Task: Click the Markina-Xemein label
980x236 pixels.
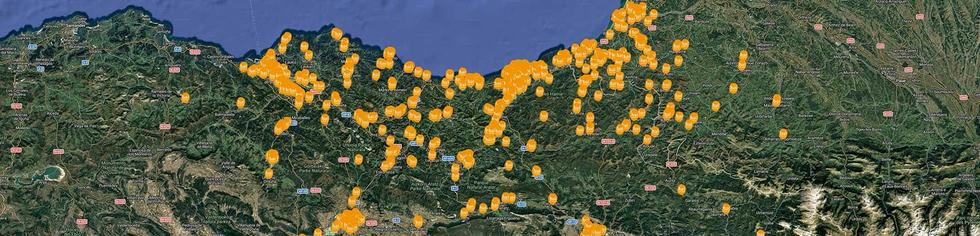Action: point(393,90)
